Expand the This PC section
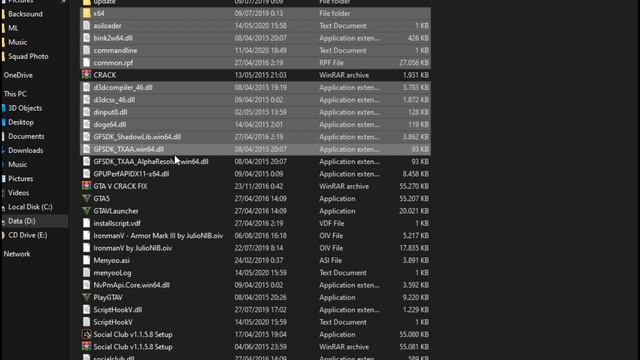Viewport: 640px width, 360px height. pos(15,94)
